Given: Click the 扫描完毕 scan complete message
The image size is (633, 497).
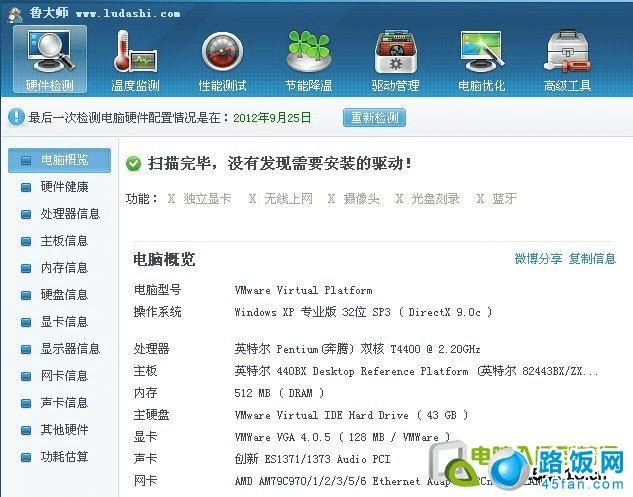Looking at the screenshot, I should [280, 164].
